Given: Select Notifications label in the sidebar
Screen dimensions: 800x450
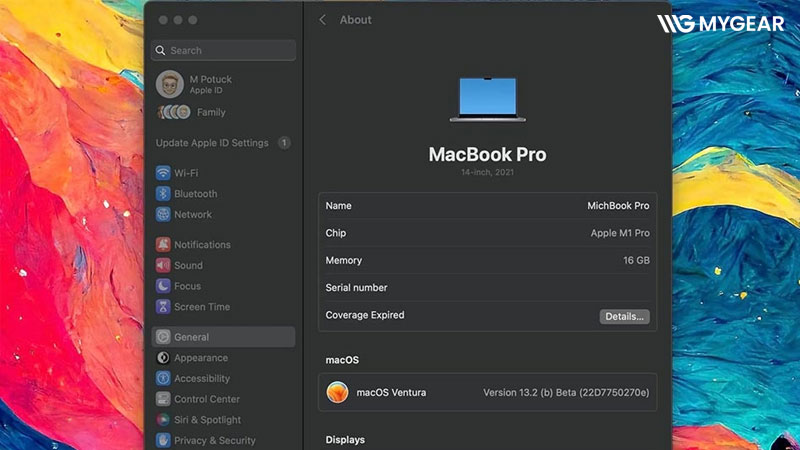Looking at the screenshot, I should click(x=203, y=244).
